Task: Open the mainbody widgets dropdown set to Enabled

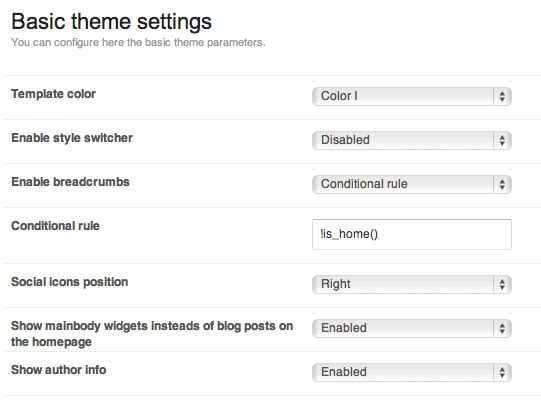Action: click(x=412, y=328)
